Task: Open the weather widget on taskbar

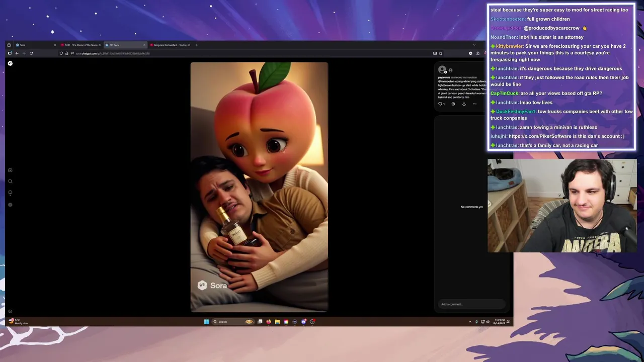Action: coord(18,322)
